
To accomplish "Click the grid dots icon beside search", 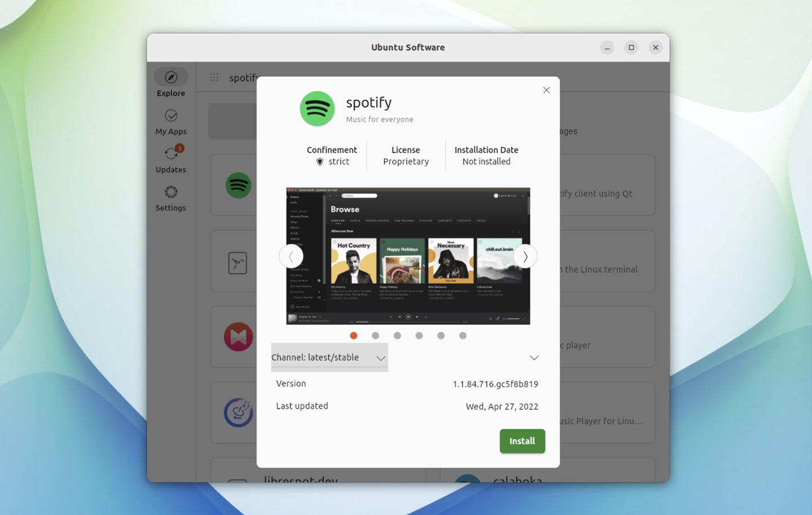I will [214, 77].
